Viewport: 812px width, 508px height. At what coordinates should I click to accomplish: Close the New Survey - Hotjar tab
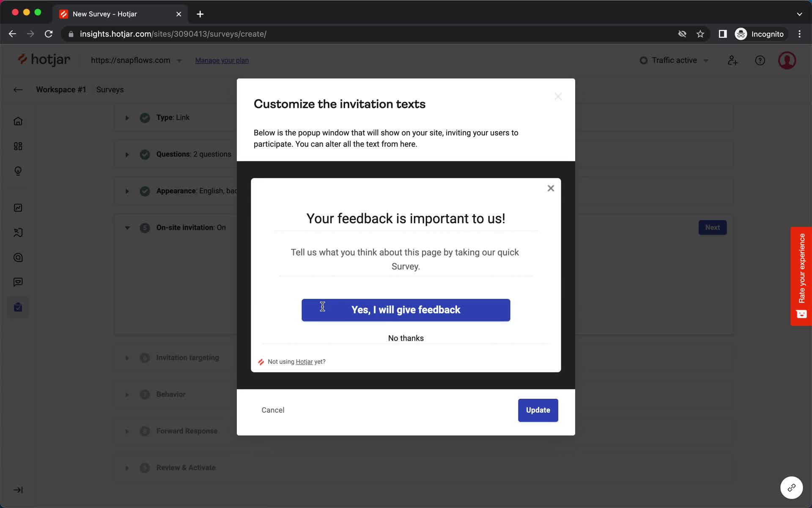tap(178, 14)
